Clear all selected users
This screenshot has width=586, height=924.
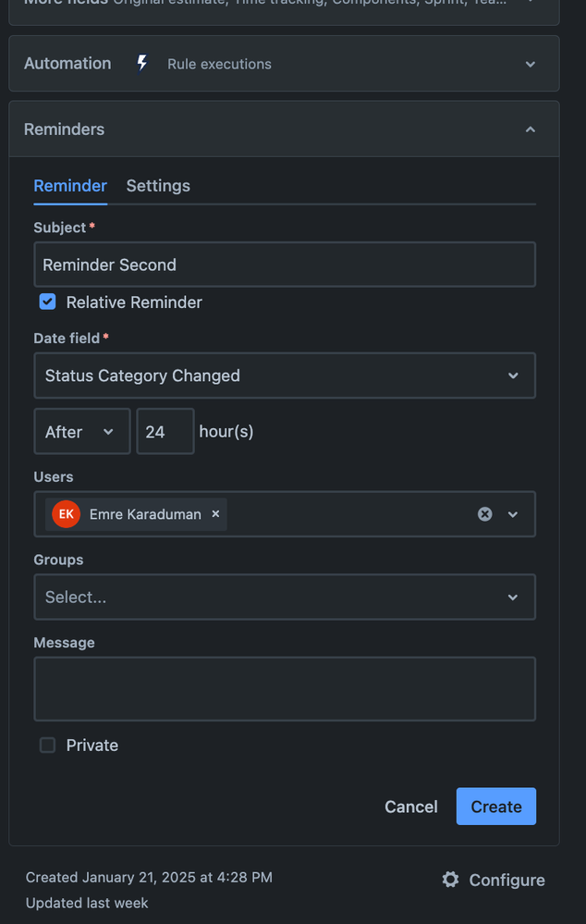[x=484, y=514]
